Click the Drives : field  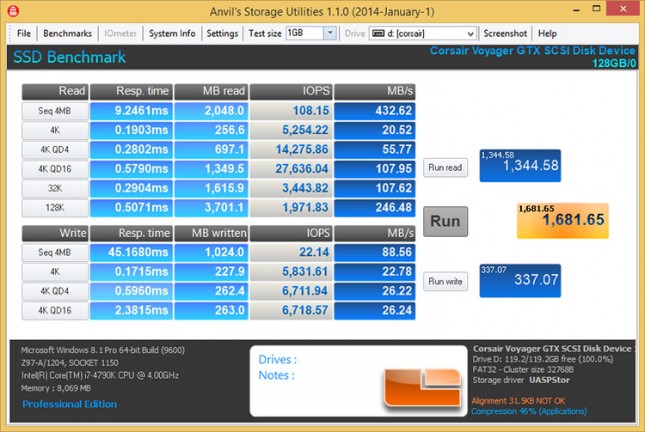tap(278, 360)
